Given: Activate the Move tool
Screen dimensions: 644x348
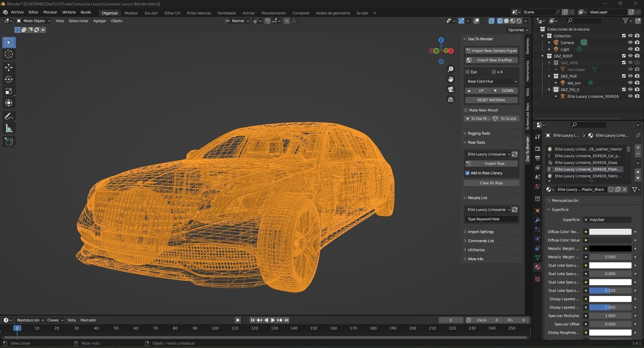Looking at the screenshot, I should pyautogui.click(x=9, y=68).
